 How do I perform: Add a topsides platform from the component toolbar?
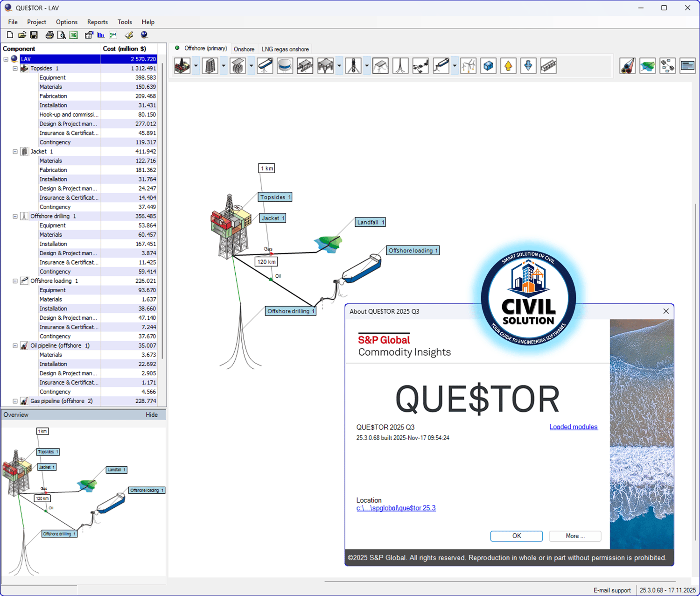click(182, 66)
